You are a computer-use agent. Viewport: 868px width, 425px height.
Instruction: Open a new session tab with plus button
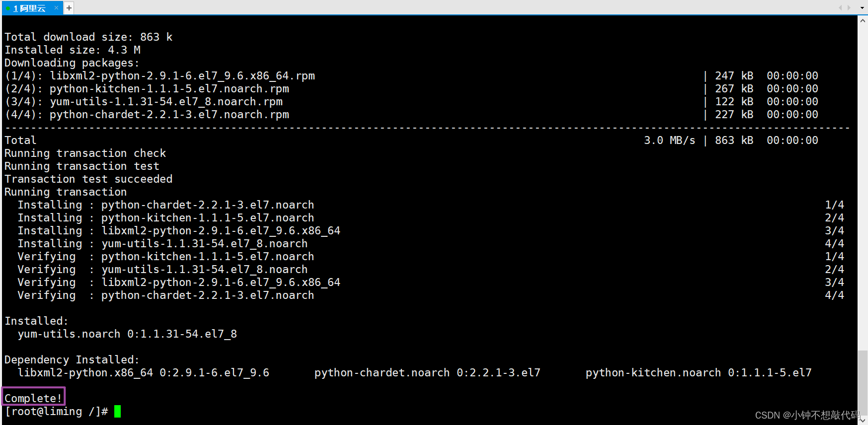[69, 8]
